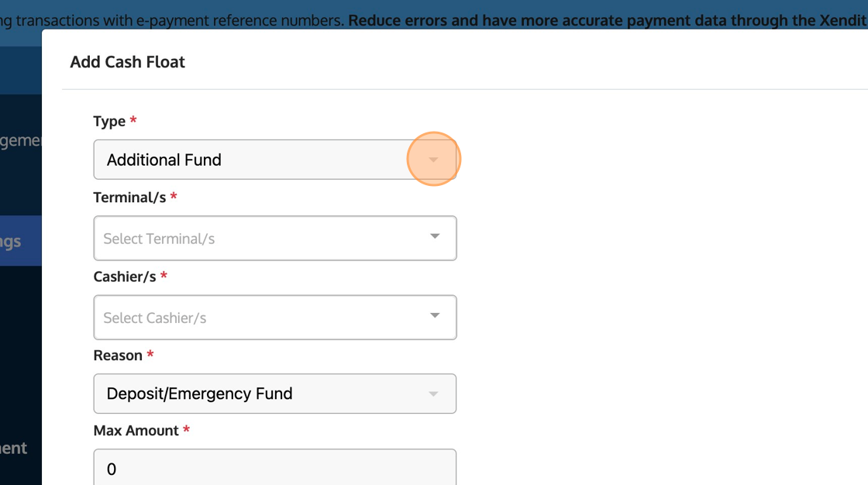Click the Add Cash Float dialog title
Viewport: 868px width, 485px height.
(x=128, y=62)
